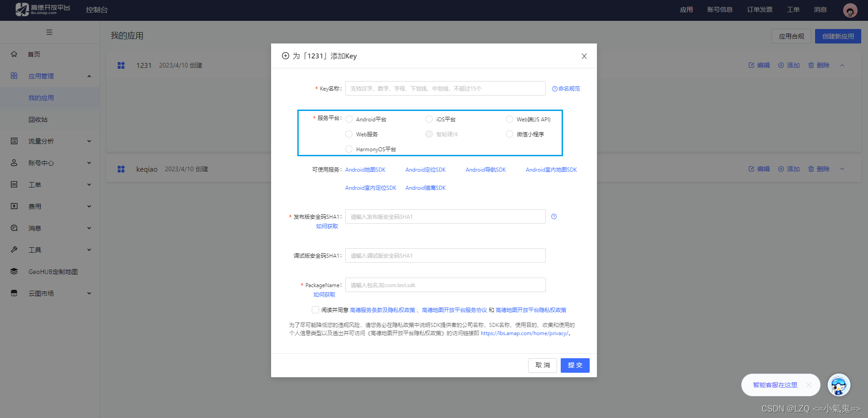Screen dimensions: 868x418
Task: Click the GeoHUB layers icon
Action: pos(14,271)
